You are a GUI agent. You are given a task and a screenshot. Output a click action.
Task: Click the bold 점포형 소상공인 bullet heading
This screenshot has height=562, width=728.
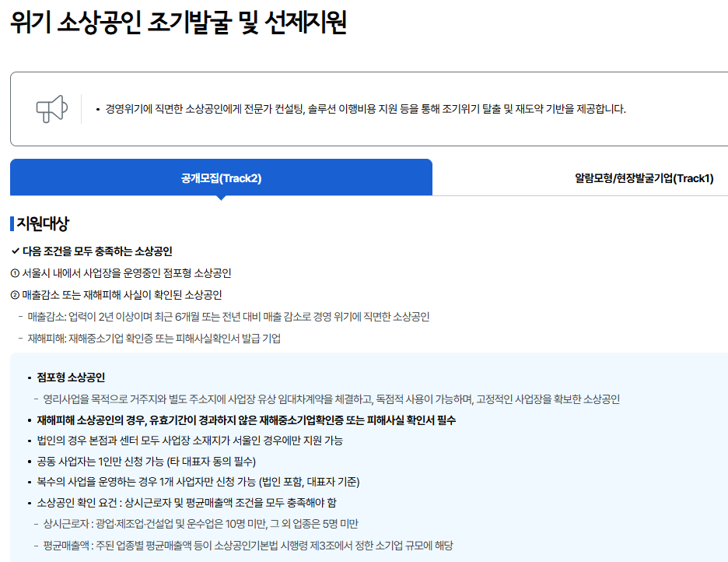pyautogui.click(x=71, y=378)
